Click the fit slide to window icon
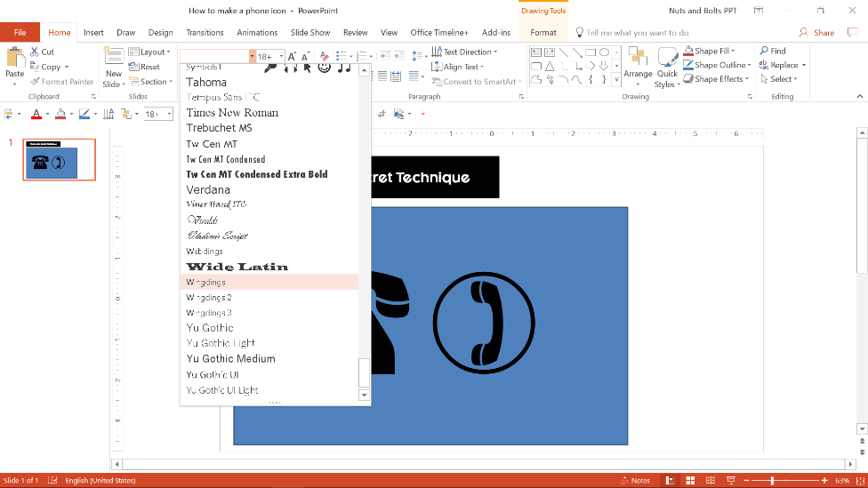Screen dimensions: 868x488 861,480
